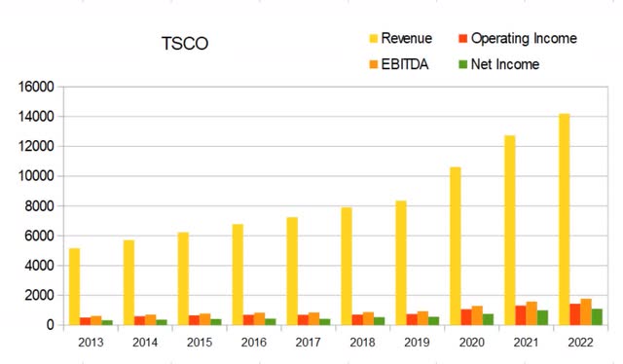Click the 8000 y-axis label
The height and width of the screenshot is (364, 623).
click(39, 205)
